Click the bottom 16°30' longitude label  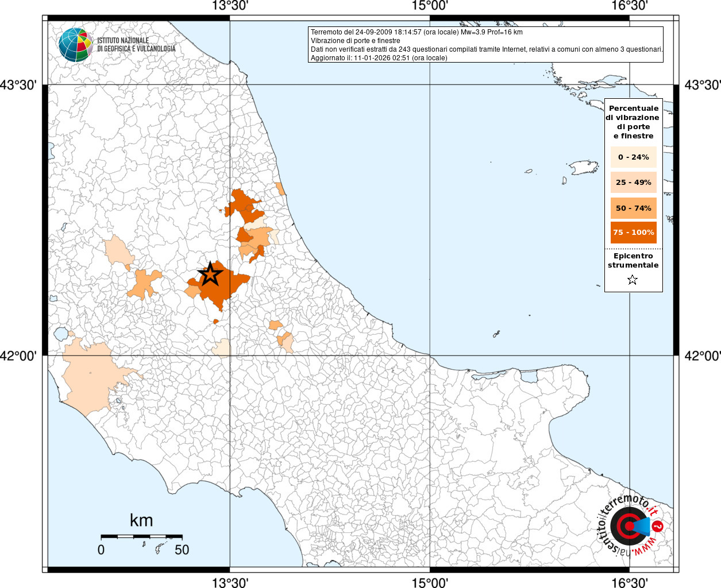tap(630, 582)
